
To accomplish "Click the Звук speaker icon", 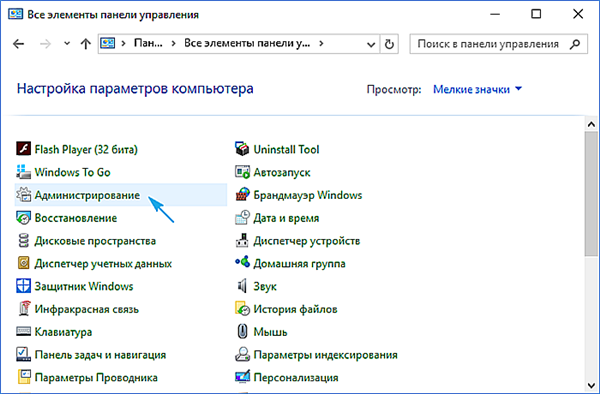I will pyautogui.click(x=242, y=286).
